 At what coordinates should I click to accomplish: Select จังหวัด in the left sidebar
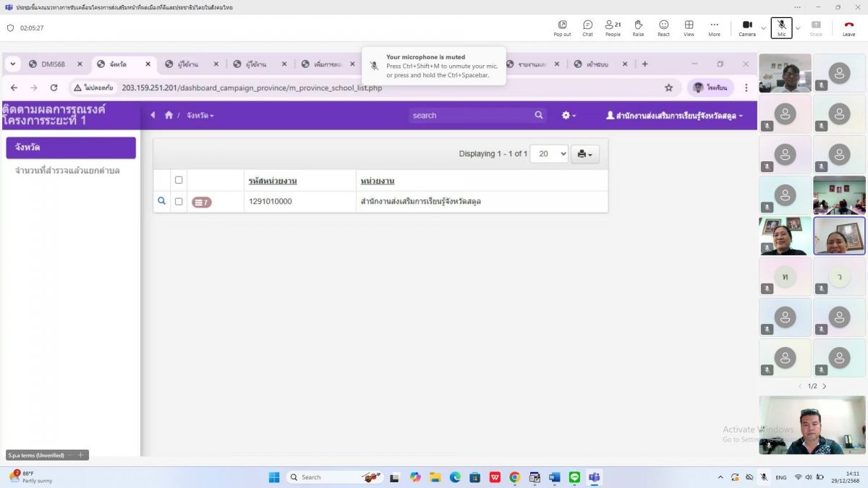pos(71,147)
